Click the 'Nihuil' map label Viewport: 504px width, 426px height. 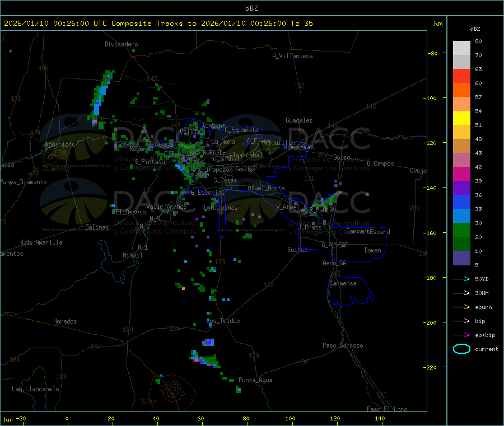coord(133,255)
